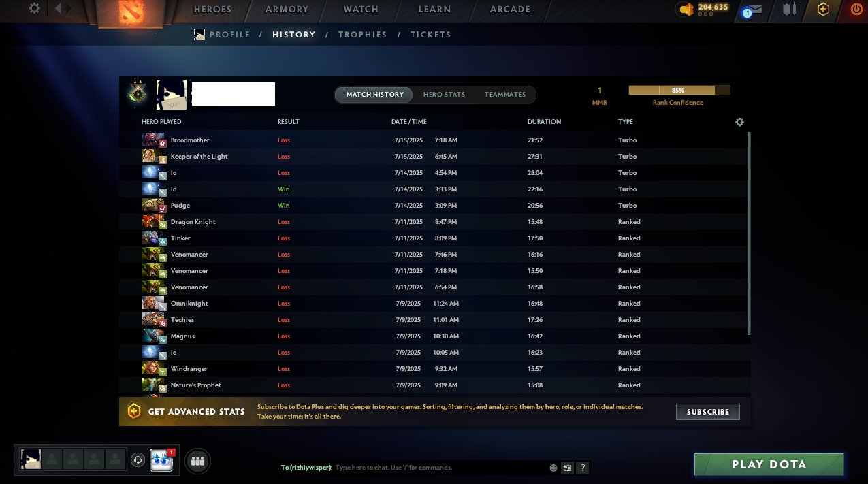Click the 85% Rank Confidence bar
The image size is (868, 484).
click(x=679, y=90)
